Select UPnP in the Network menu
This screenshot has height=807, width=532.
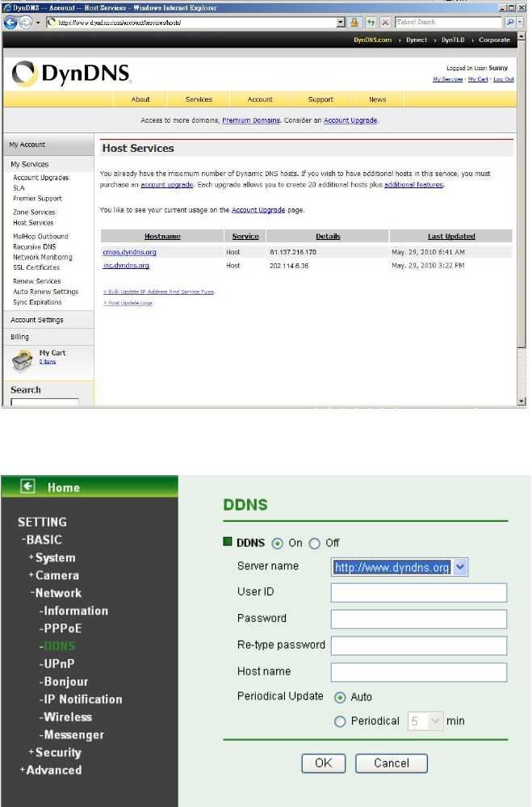click(57, 664)
